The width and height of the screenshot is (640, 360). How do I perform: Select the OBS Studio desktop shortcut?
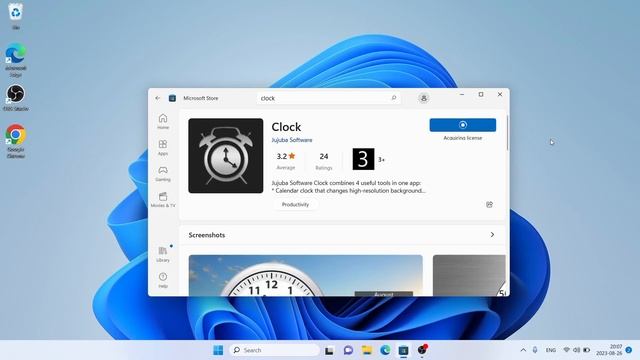pos(16,98)
